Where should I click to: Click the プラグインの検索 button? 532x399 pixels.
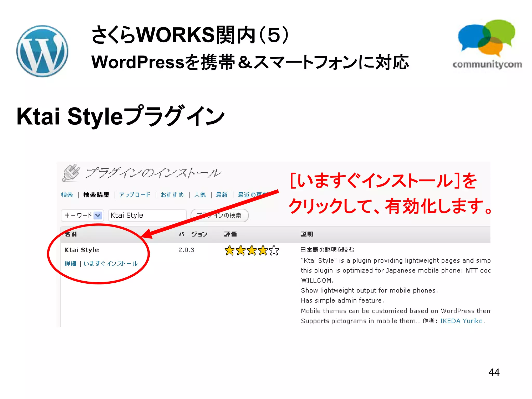[220, 215]
